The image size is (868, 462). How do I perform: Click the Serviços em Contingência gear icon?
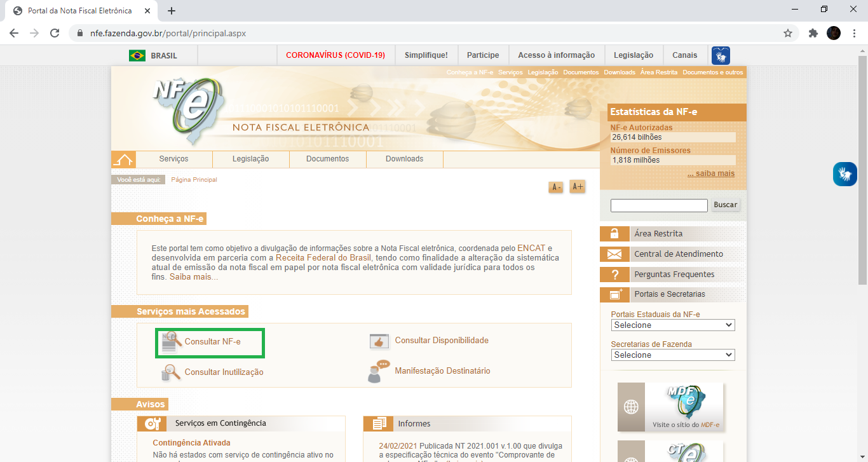point(153,424)
